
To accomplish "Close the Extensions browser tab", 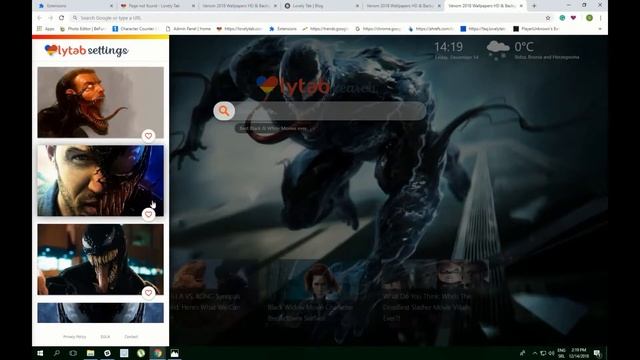I will [111, 6].
